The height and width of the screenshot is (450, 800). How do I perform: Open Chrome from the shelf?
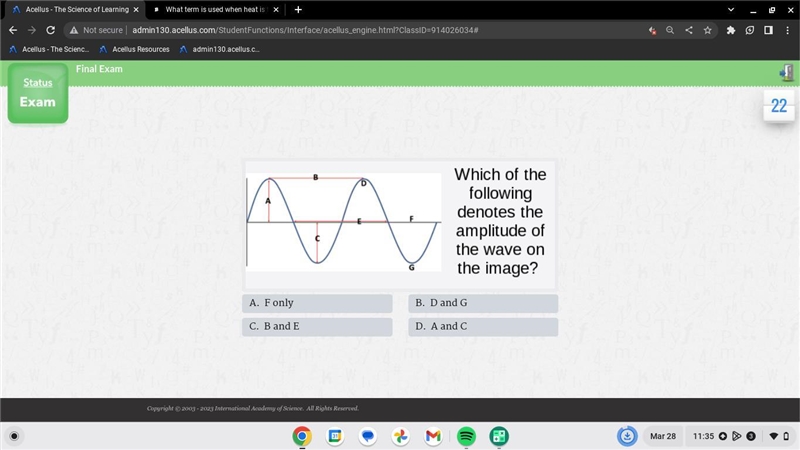[x=302, y=436]
